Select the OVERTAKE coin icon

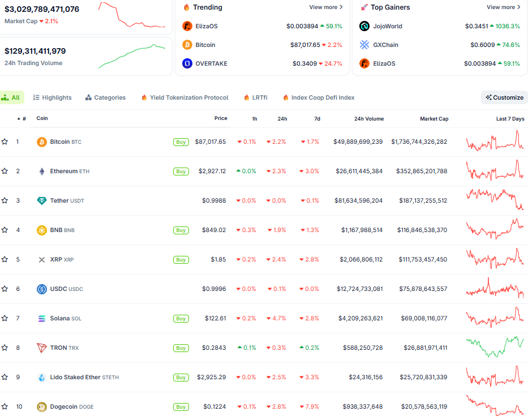tap(187, 63)
